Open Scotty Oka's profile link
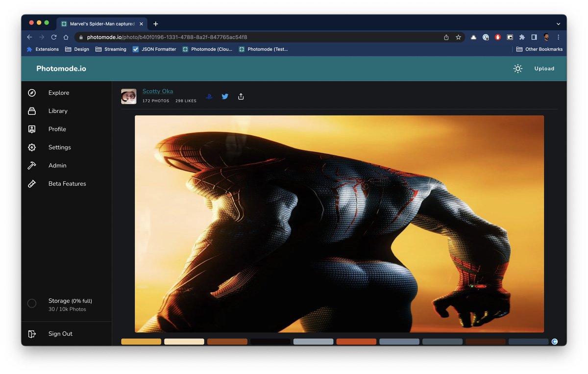This screenshot has width=588, height=374. pos(157,91)
